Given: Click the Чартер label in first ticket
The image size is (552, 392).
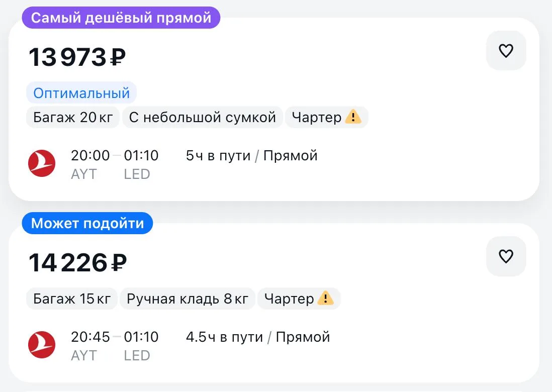Looking at the screenshot, I should tap(317, 117).
